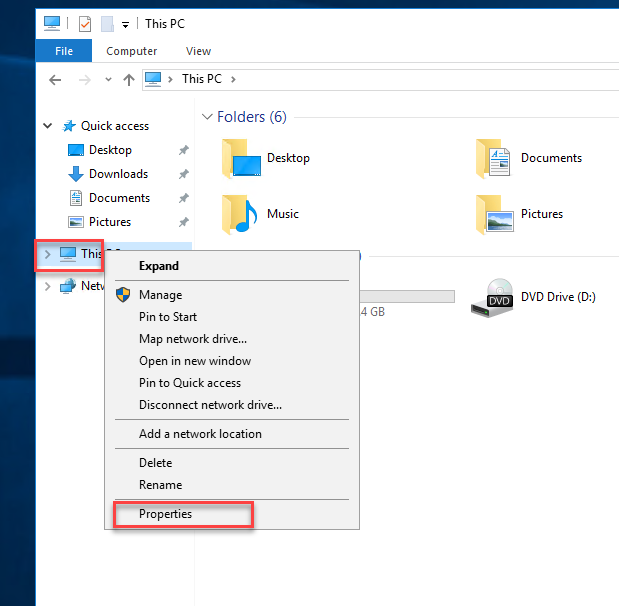The height and width of the screenshot is (606, 619).
Task: Switch to the Computer ribbon tab
Action: (x=132, y=51)
